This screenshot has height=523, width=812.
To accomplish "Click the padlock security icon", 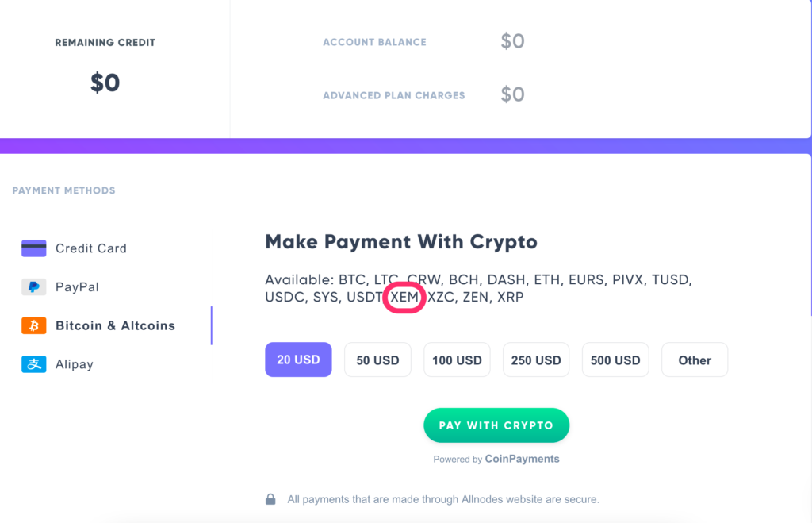I will point(270,499).
